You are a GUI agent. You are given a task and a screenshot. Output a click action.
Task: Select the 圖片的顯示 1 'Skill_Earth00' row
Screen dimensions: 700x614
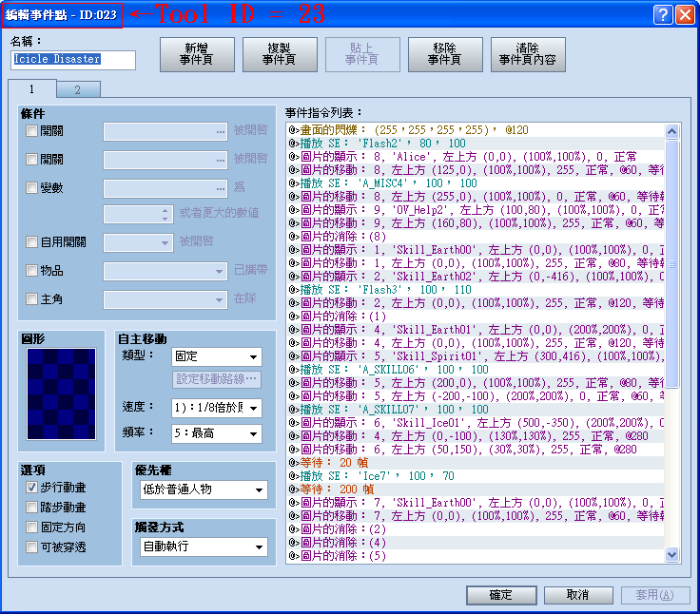pos(475,250)
